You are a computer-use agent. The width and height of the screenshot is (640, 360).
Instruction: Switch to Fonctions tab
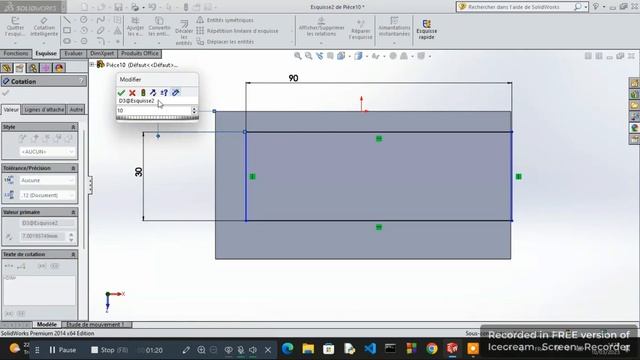pyautogui.click(x=16, y=53)
